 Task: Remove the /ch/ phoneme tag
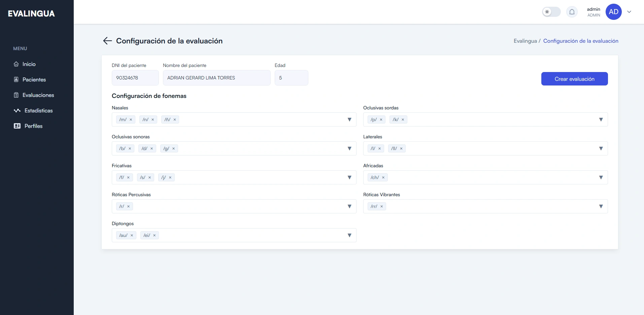pos(383,178)
